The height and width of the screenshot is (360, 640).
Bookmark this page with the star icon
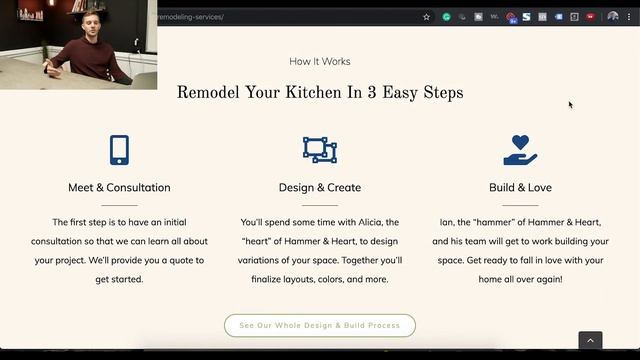427,17
